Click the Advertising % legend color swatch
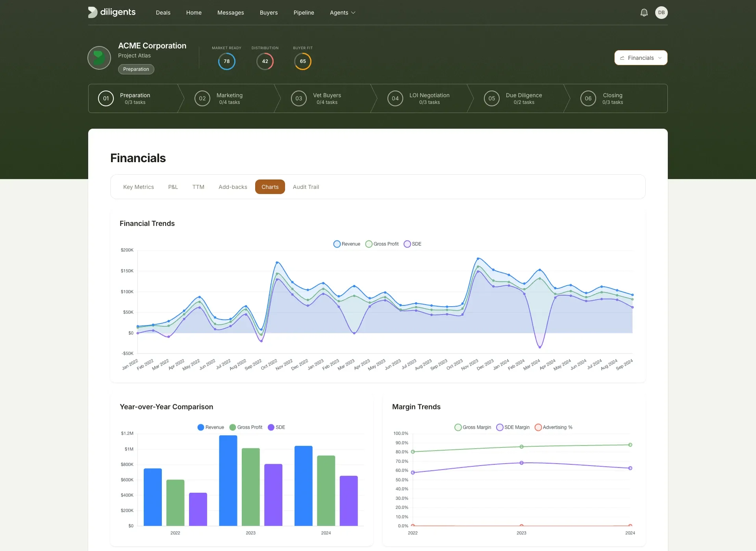This screenshot has height=551, width=756. click(538, 427)
